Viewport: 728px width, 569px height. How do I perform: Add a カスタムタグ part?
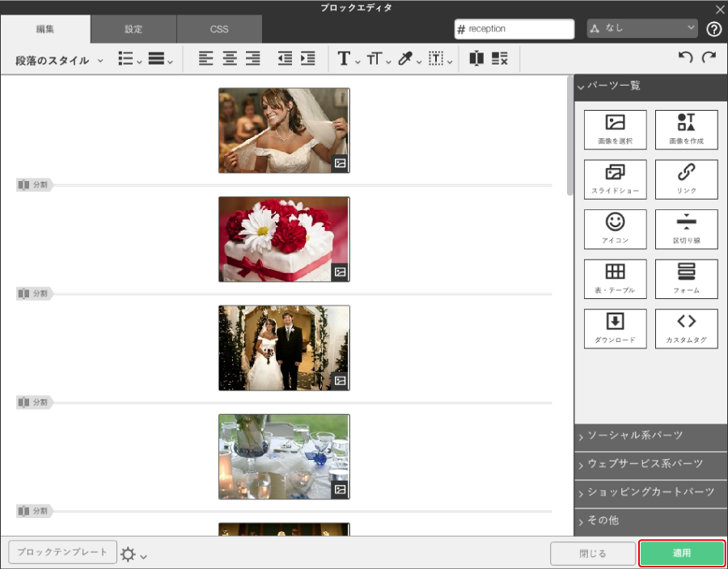point(686,329)
